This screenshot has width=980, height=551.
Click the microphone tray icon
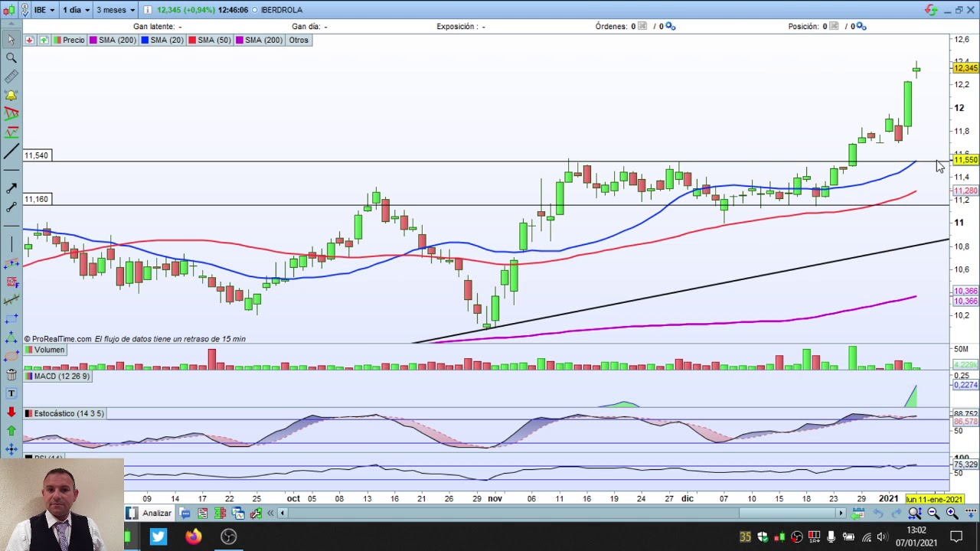831,536
